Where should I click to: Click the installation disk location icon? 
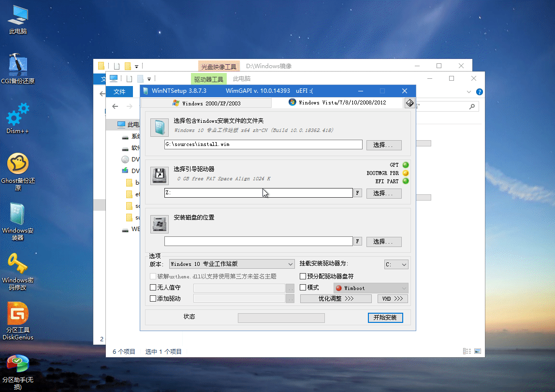point(159,224)
